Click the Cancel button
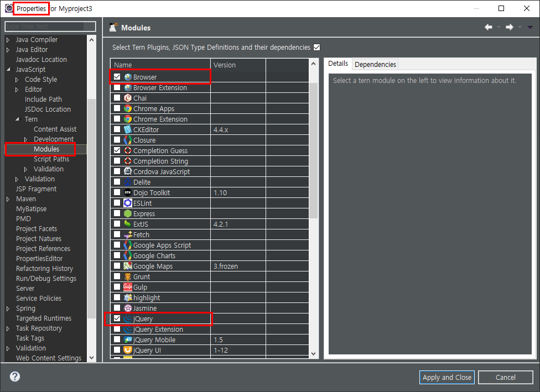The image size is (540, 392). 505,377
